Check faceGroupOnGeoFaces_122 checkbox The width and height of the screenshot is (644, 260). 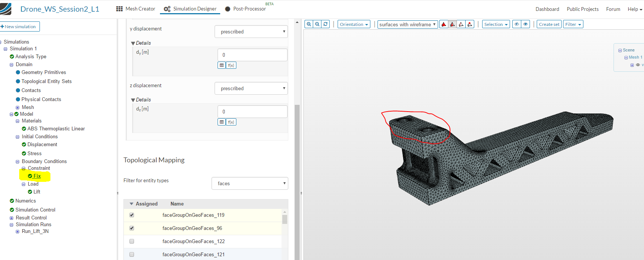click(132, 241)
